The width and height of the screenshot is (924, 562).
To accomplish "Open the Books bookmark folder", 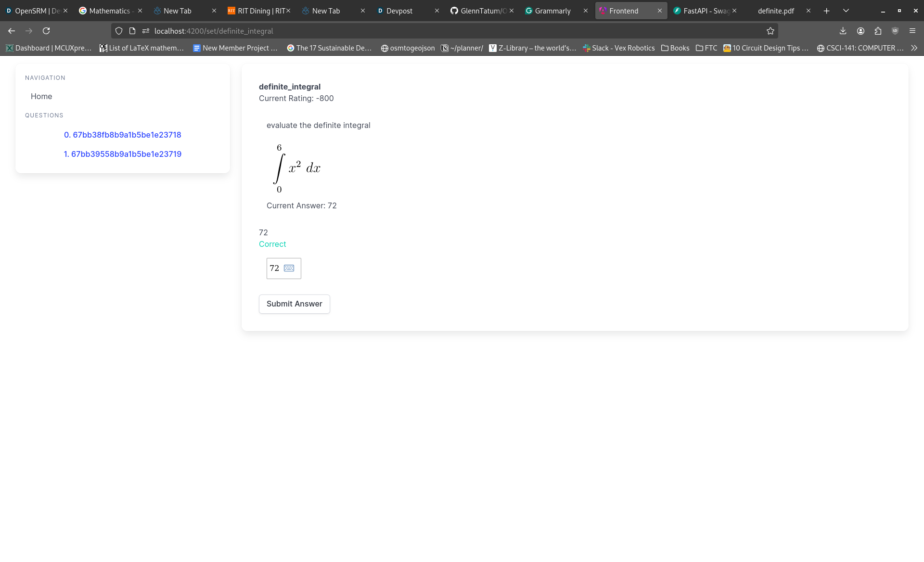I will (675, 48).
